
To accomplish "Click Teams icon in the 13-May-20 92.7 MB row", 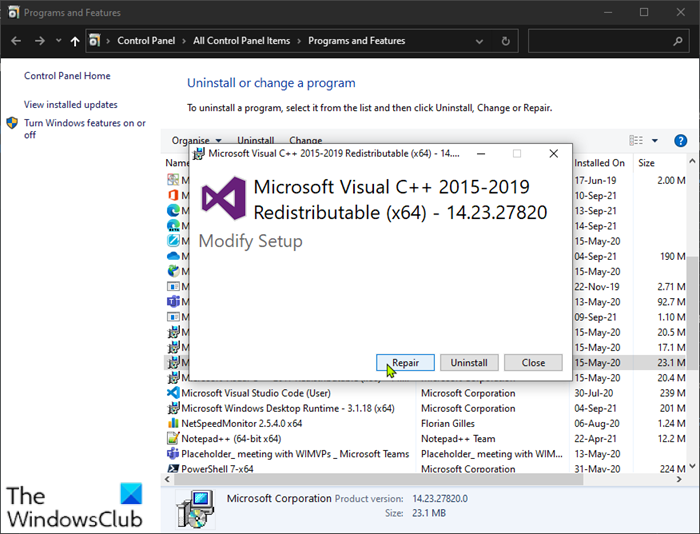I will [x=173, y=302].
